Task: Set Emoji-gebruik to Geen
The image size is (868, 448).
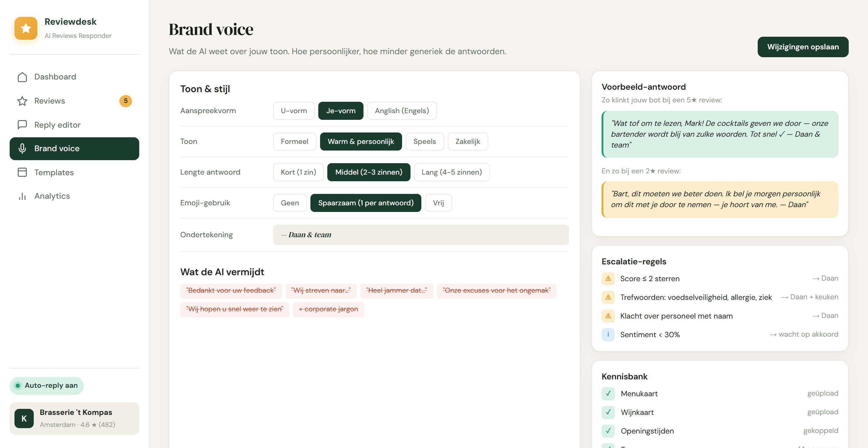Action: point(290,203)
